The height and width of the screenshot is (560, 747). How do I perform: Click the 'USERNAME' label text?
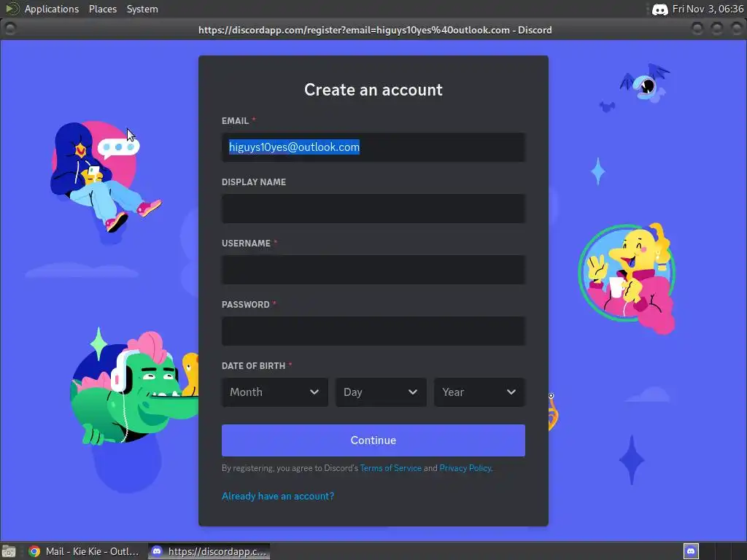(x=246, y=244)
